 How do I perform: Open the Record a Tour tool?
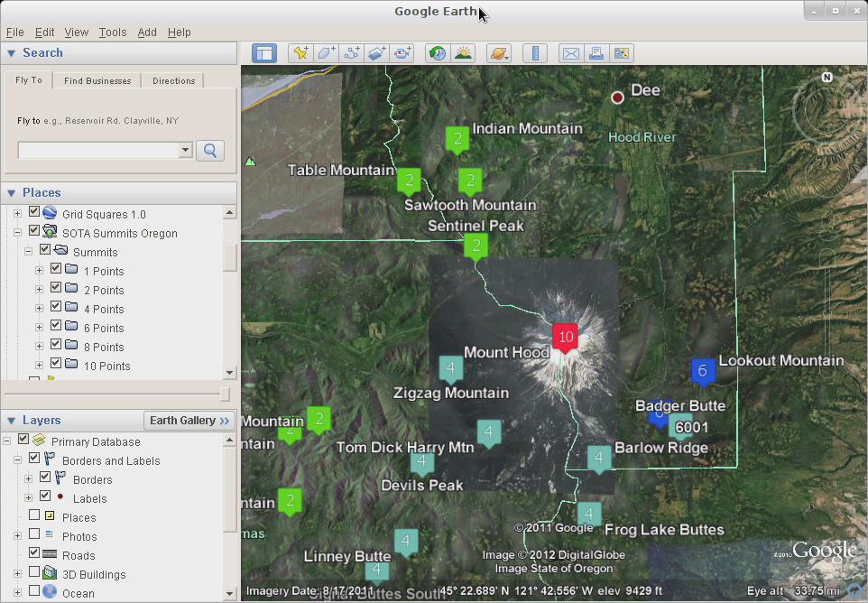pyautogui.click(x=402, y=54)
